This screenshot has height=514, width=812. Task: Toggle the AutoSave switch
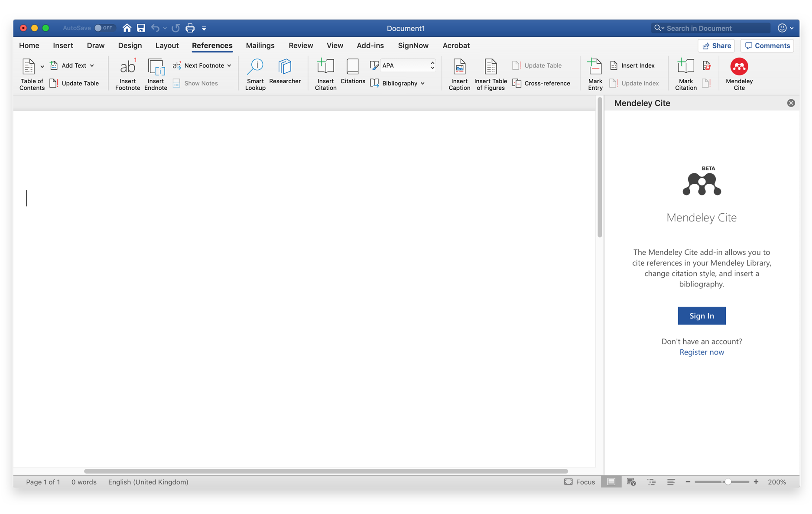[104, 28]
